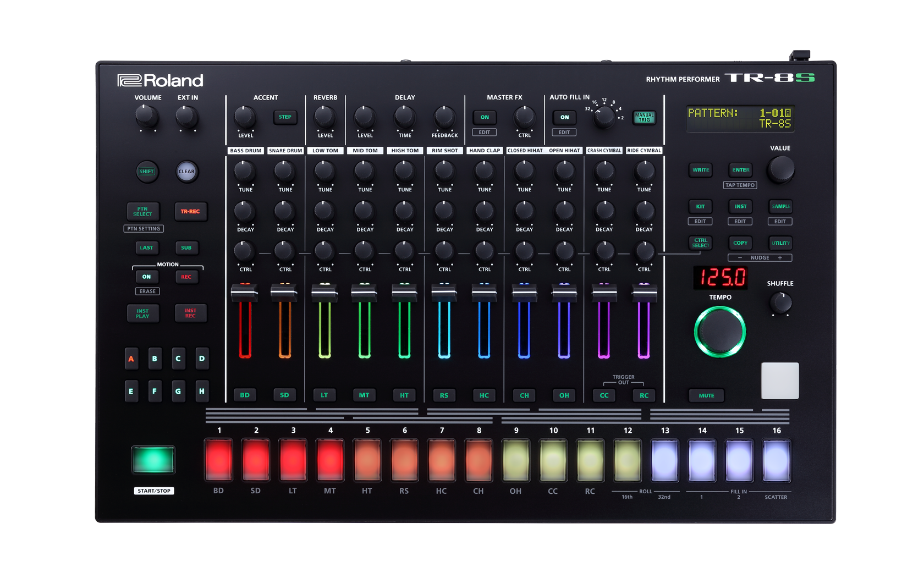Click the white square pad
Screen dimensions: 924x584
coord(780,381)
